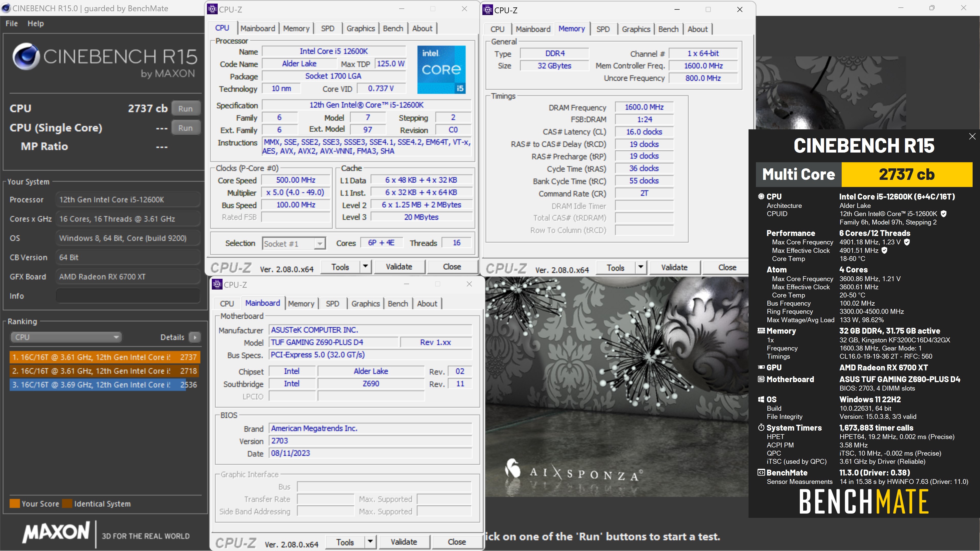The image size is (980, 551).
Task: Click the brown Identical System legend swatch
Action: 67,504
